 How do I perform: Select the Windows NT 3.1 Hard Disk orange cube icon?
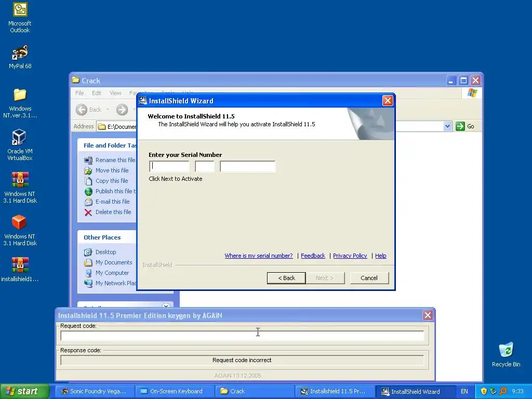pos(20,230)
